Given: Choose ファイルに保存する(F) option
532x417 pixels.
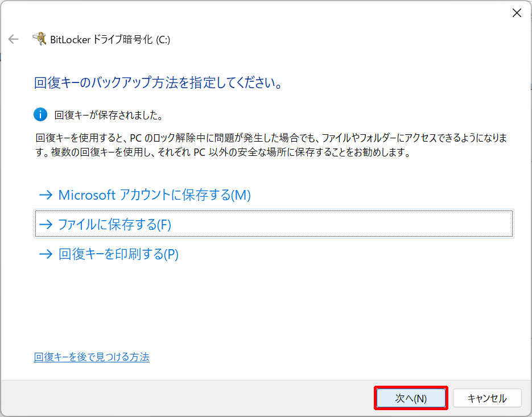Looking at the screenshot, I should tap(274, 224).
